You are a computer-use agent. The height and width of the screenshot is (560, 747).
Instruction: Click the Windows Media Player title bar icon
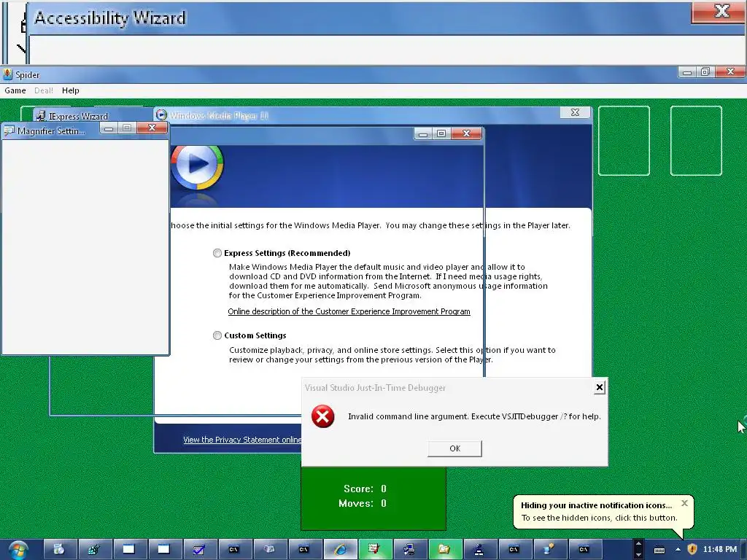click(x=161, y=114)
